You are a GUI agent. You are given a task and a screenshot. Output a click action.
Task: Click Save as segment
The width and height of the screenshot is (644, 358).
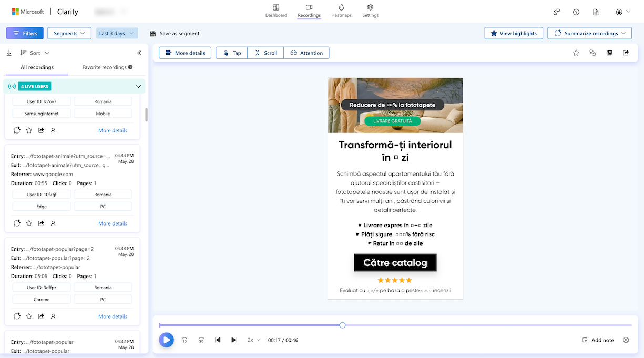(x=175, y=33)
